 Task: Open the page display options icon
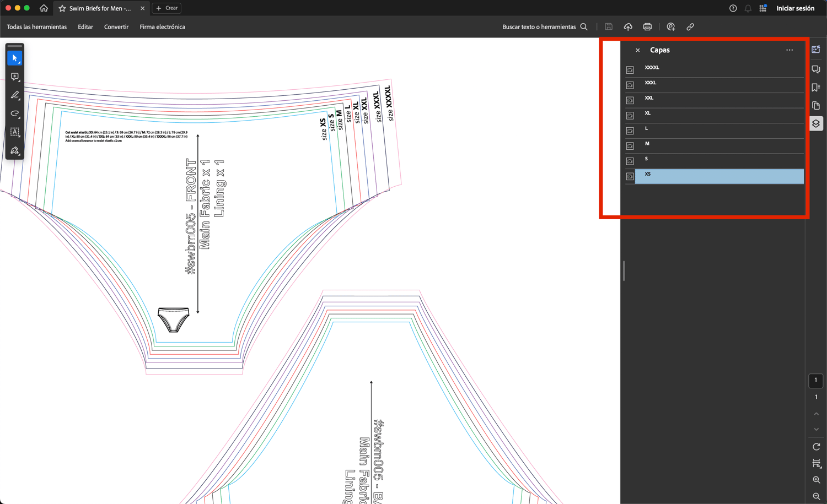817,463
